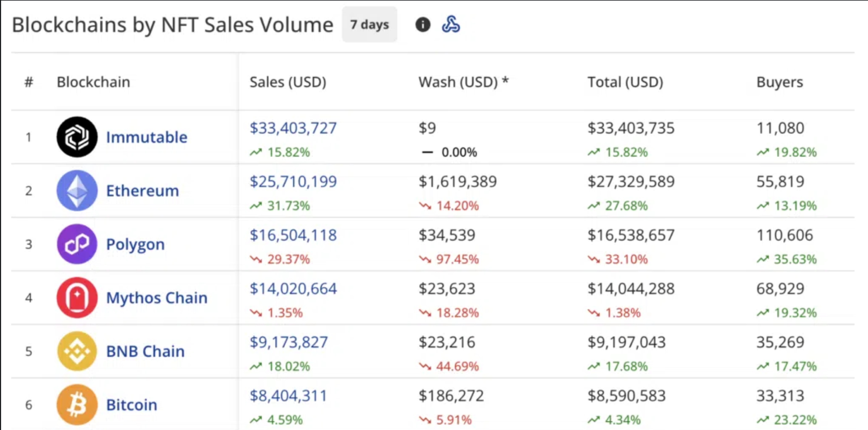This screenshot has height=430, width=868.
Task: Click the blue webhook icon near title
Action: tap(451, 25)
